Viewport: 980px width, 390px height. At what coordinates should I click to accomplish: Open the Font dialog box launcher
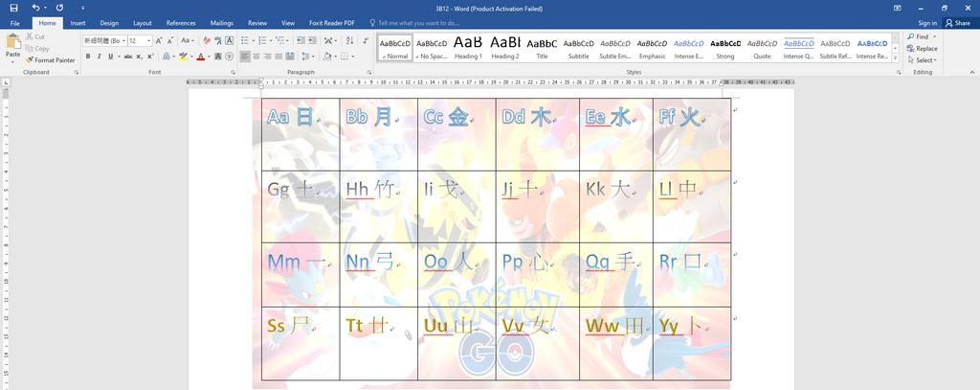233,73
